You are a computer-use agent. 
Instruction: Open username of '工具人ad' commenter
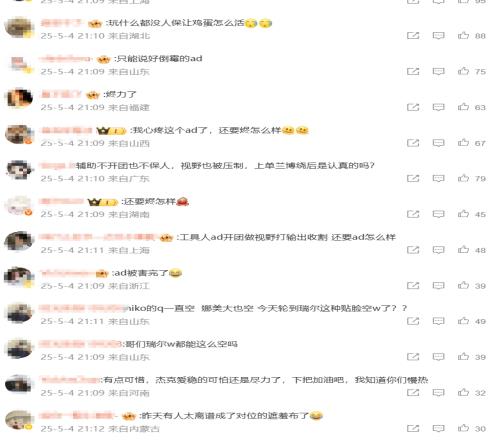[x=98, y=237]
